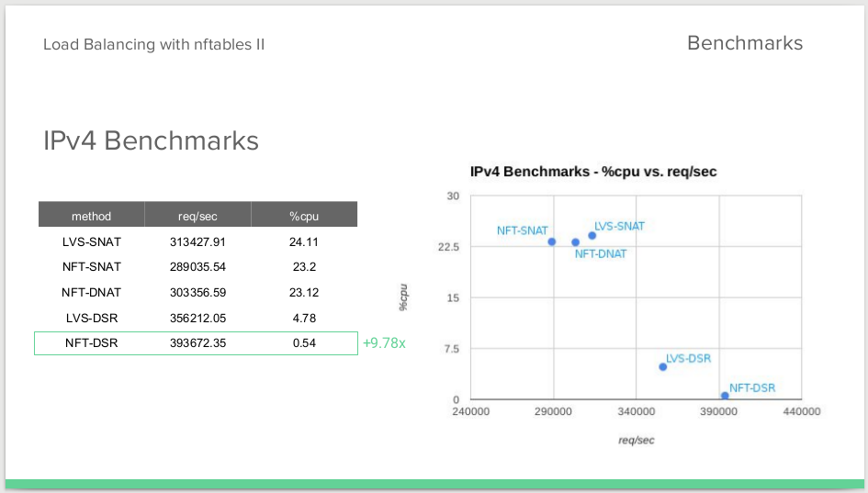Select the '%cpu' table column header
Viewport: 868px width, 493px height.
pyautogui.click(x=304, y=215)
